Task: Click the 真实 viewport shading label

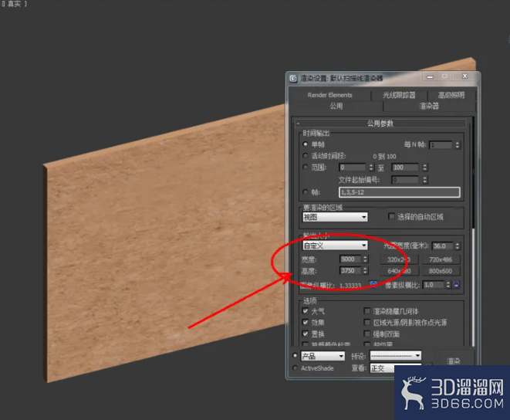Action: tap(14, 4)
